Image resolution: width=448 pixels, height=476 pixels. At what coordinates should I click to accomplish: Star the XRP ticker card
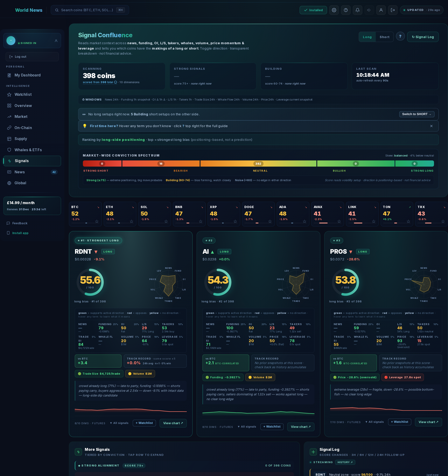(x=235, y=221)
